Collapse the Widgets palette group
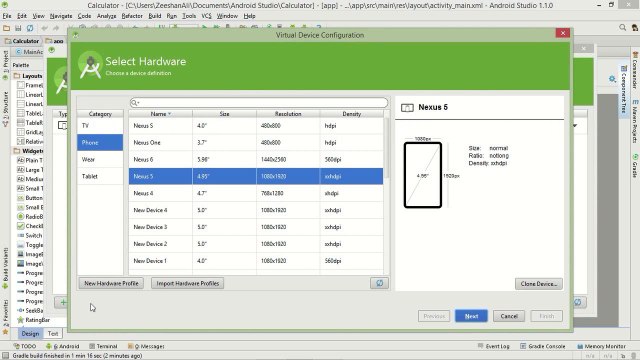Screen dimensions: 640x360 point(28,151)
